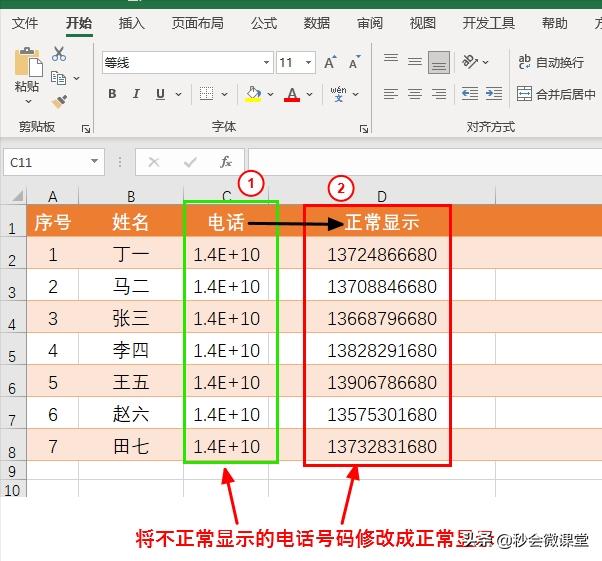This screenshot has height=561, width=602.
Task: Confirm formula entry with checkmark
Action: coord(190,162)
